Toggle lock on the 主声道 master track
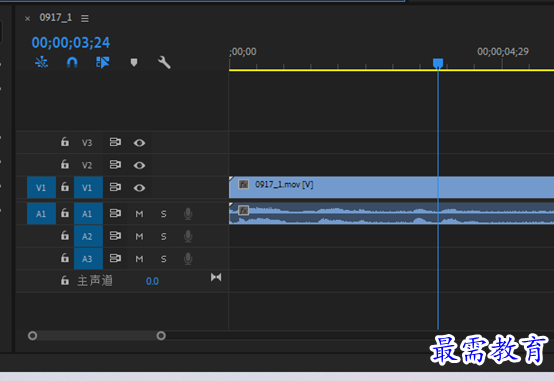The image size is (554, 381). point(65,281)
